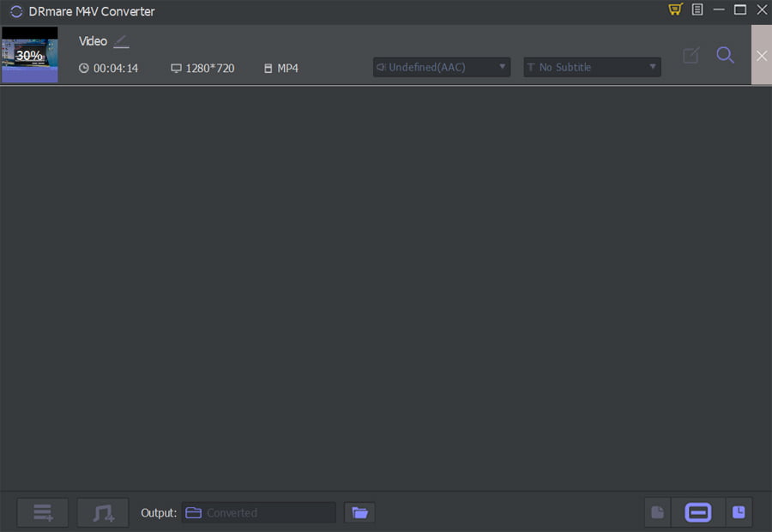The width and height of the screenshot is (772, 532).
Task: Open the shopping cart purchase icon
Action: point(676,9)
